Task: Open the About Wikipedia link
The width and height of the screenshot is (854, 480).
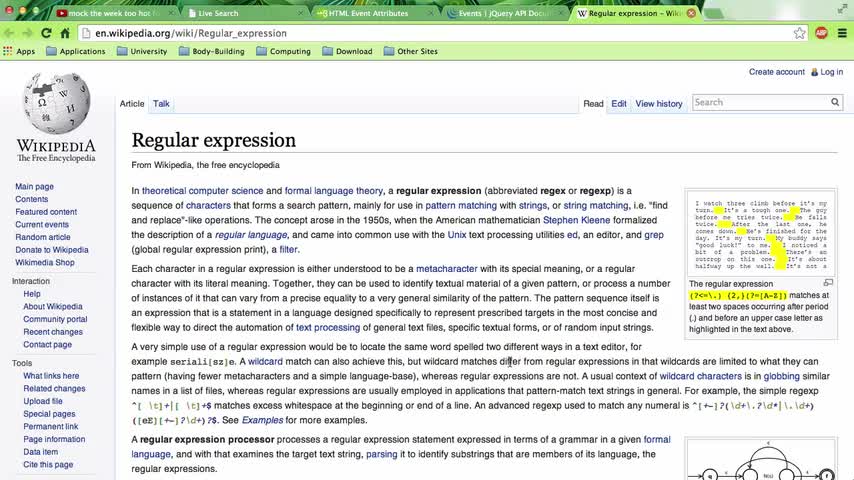Action: pyautogui.click(x=53, y=306)
